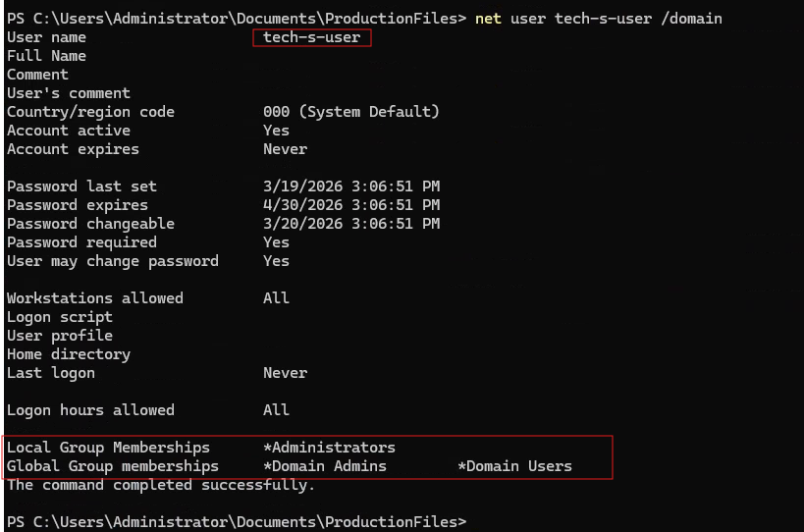
Task: Click the *Domain Users group entry
Action: (x=514, y=466)
